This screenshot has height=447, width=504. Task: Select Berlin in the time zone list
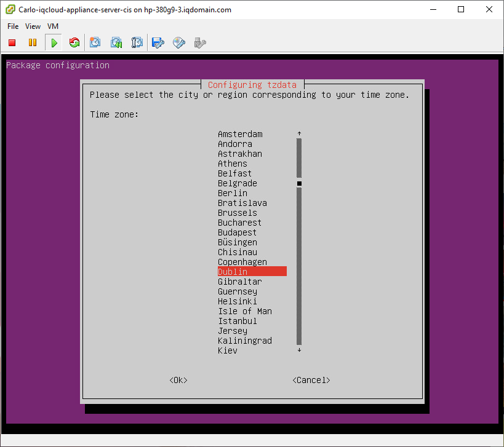click(233, 193)
